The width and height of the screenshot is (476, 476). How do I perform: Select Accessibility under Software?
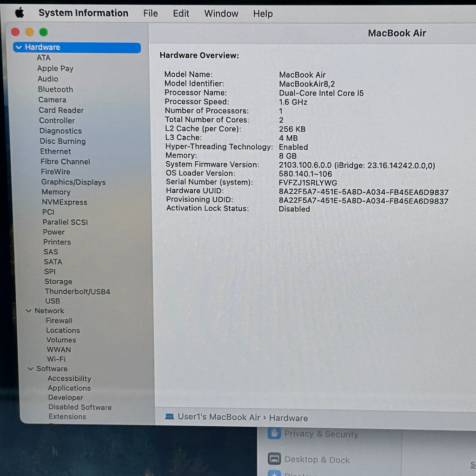coord(70,378)
